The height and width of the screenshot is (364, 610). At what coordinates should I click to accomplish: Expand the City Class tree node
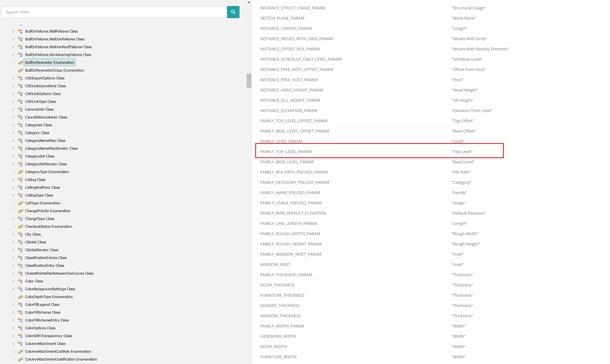pyautogui.click(x=13, y=235)
